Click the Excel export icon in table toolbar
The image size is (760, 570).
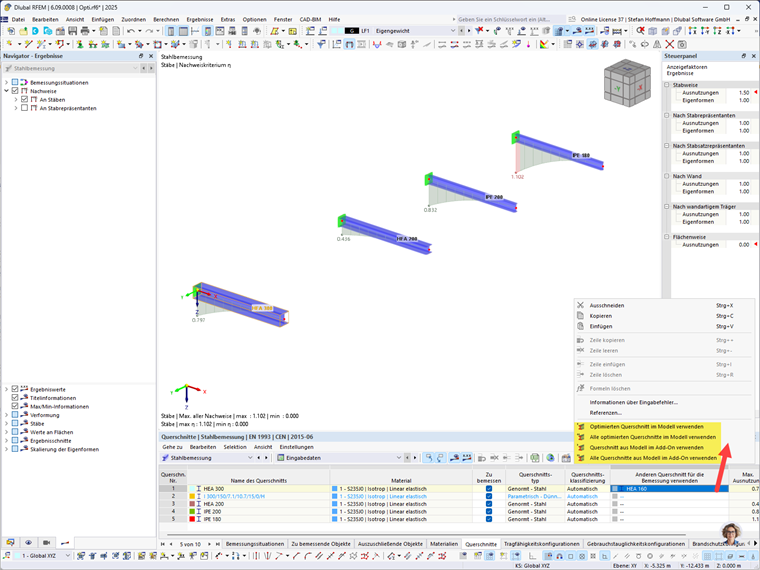535,458
